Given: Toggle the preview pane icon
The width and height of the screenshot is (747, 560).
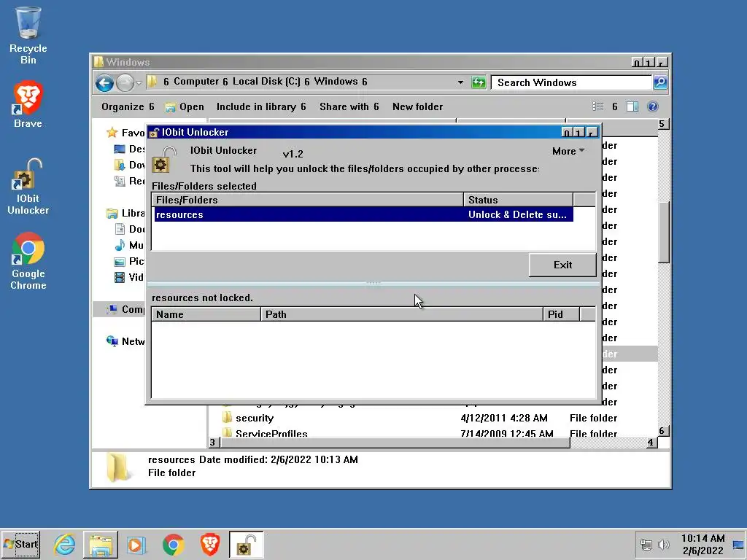Looking at the screenshot, I should 632,106.
